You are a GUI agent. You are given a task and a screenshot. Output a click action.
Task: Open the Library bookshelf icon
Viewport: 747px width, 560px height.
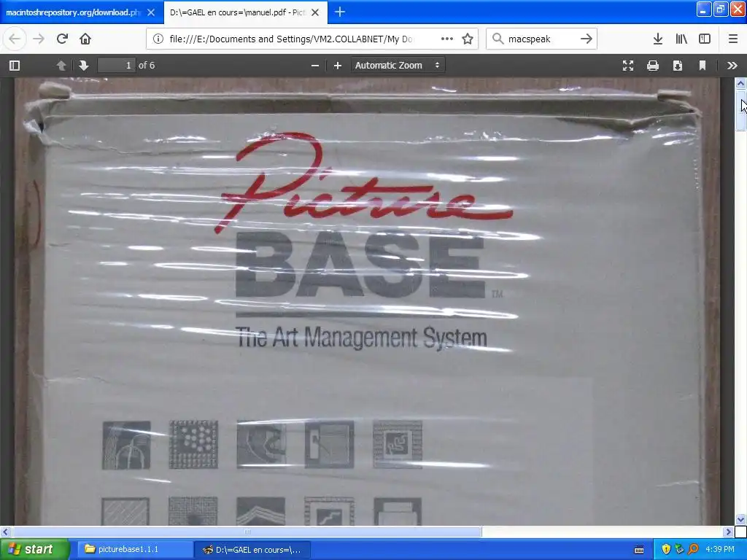pyautogui.click(x=681, y=39)
